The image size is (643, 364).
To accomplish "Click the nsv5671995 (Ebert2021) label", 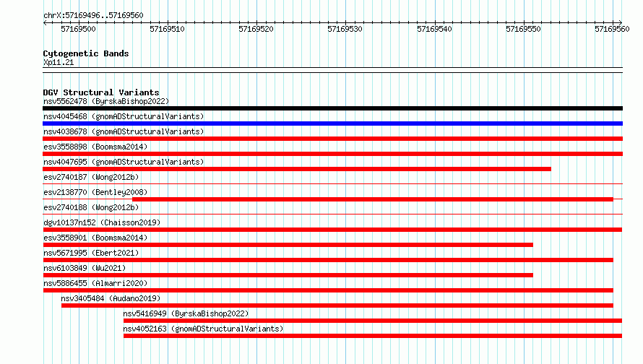I will click(x=91, y=253).
